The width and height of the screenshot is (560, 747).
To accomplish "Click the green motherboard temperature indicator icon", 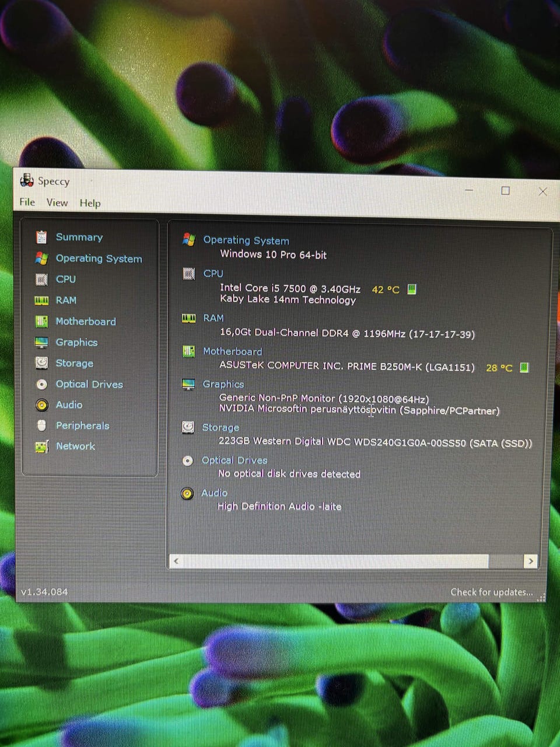I will 524,368.
